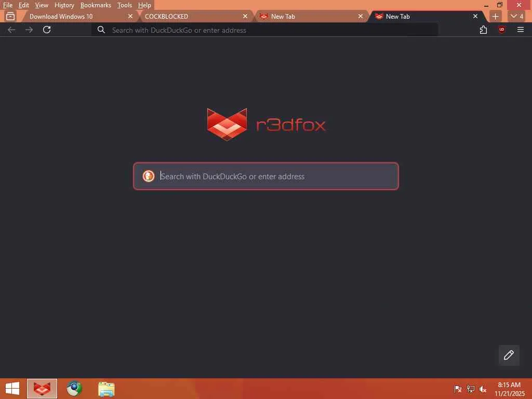Open the Help menu
This screenshot has width=532, height=399.
[x=144, y=5]
